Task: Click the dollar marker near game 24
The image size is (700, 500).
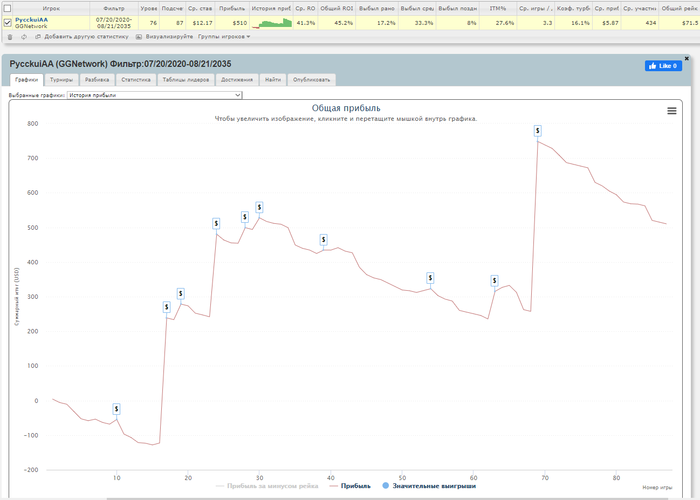Action: pyautogui.click(x=216, y=223)
